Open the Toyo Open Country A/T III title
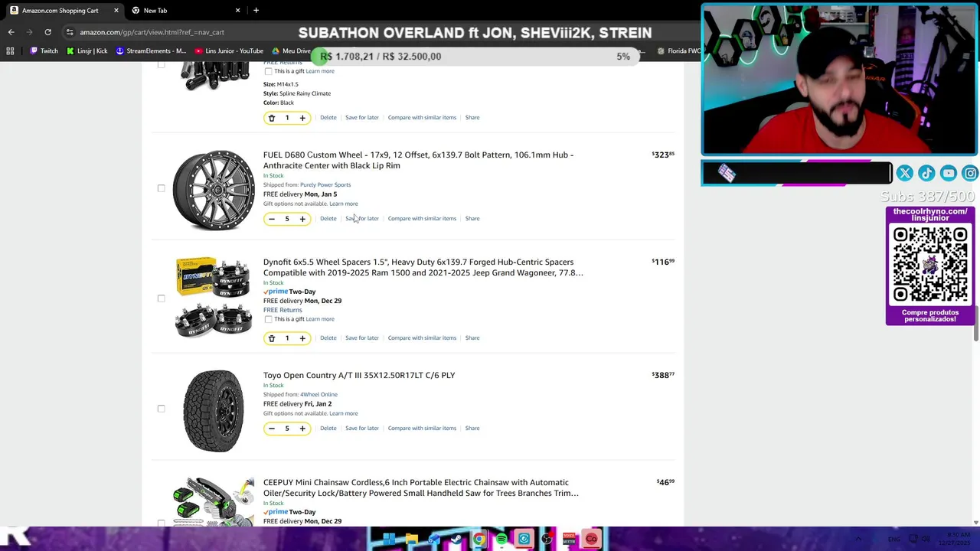Viewport: 980px width, 551px height. pos(359,375)
